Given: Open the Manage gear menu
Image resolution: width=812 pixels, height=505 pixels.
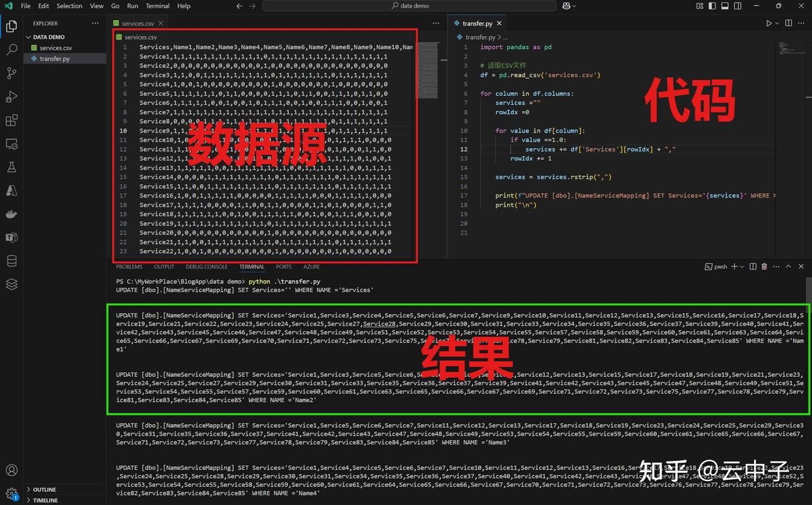Looking at the screenshot, I should pyautogui.click(x=11, y=494).
